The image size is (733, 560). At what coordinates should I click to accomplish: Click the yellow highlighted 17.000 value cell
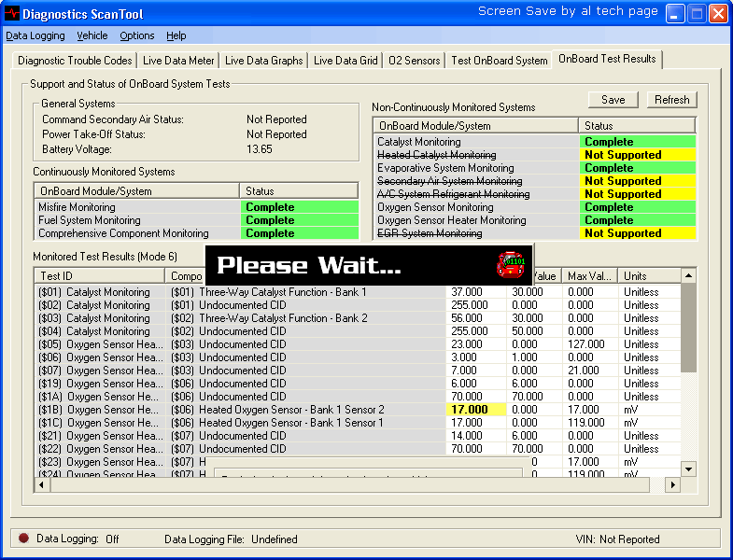pyautogui.click(x=476, y=410)
